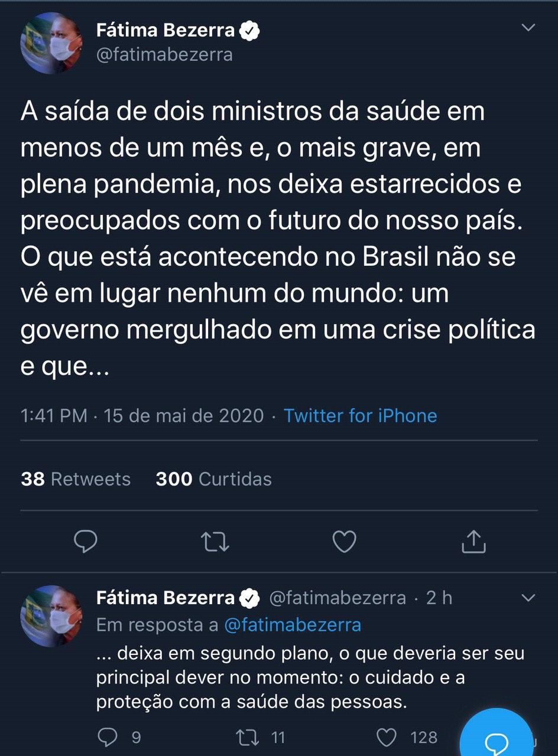Image resolution: width=558 pixels, height=756 pixels.
Task: Open the main tweet options chevron
Action: click(527, 28)
